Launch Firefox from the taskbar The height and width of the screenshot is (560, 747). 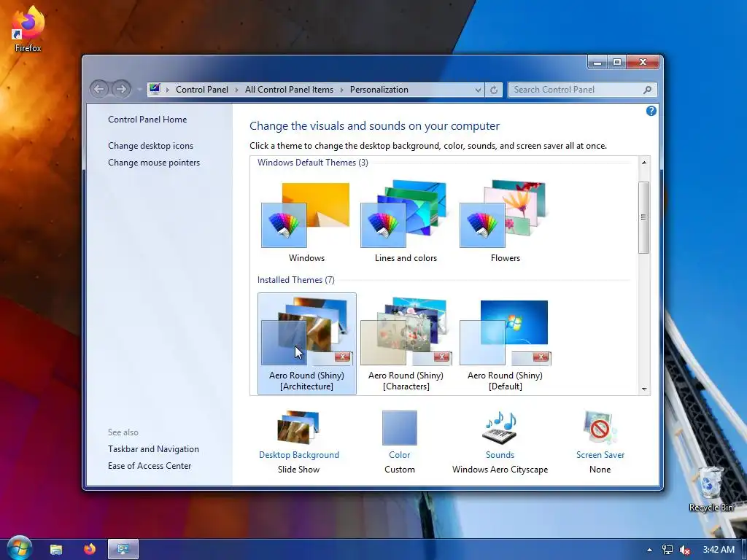point(90,549)
